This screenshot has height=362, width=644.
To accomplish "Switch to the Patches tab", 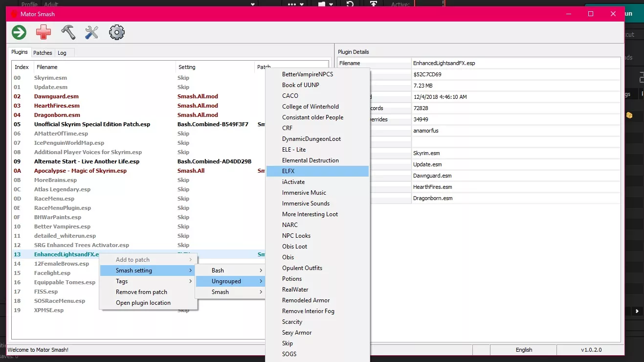I will pyautogui.click(x=43, y=53).
